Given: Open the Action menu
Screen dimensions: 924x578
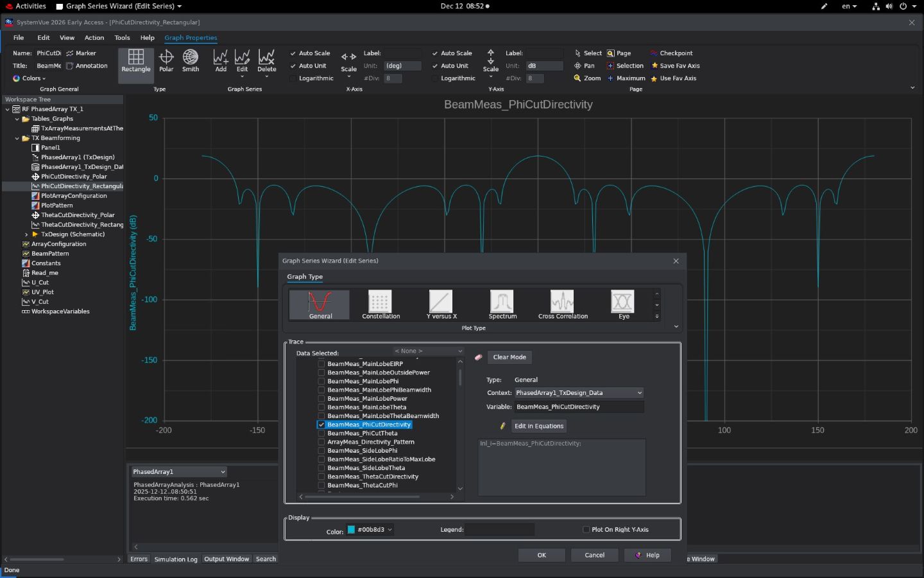Looking at the screenshot, I should 94,38.
